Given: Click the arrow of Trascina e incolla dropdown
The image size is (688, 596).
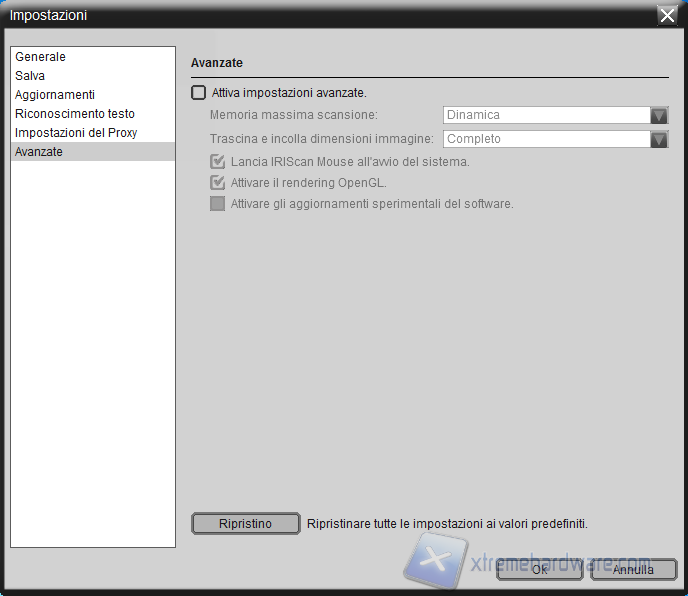Looking at the screenshot, I should tap(659, 139).
